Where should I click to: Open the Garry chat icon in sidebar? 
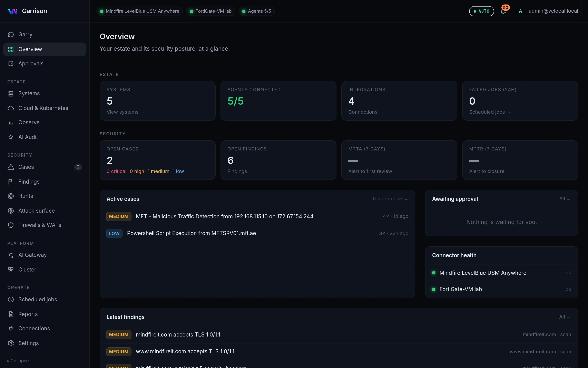click(x=11, y=35)
